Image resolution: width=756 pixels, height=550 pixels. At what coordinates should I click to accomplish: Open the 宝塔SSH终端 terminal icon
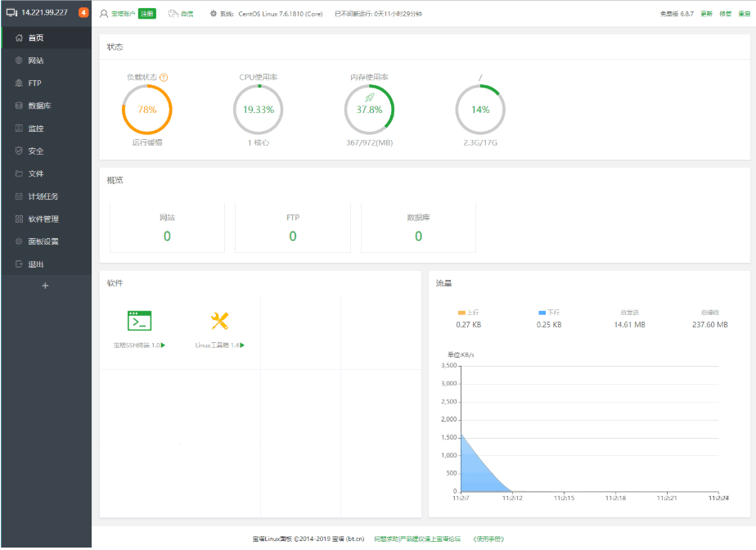(x=139, y=321)
